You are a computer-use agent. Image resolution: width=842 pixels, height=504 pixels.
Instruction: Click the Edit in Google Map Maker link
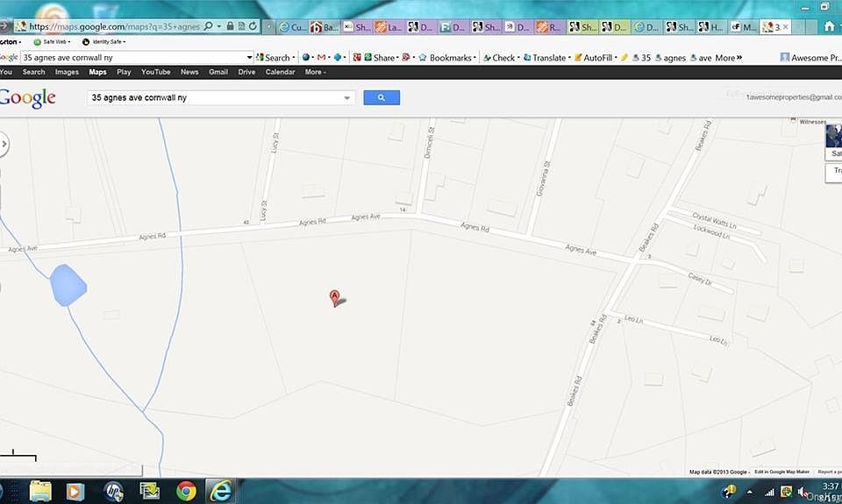tap(781, 472)
